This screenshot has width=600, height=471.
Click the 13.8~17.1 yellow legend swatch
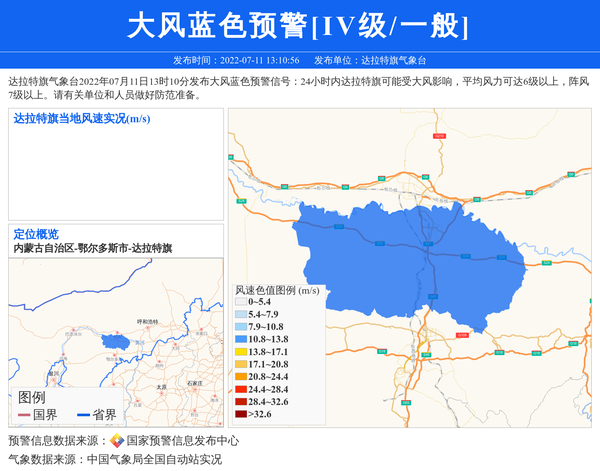click(240, 352)
